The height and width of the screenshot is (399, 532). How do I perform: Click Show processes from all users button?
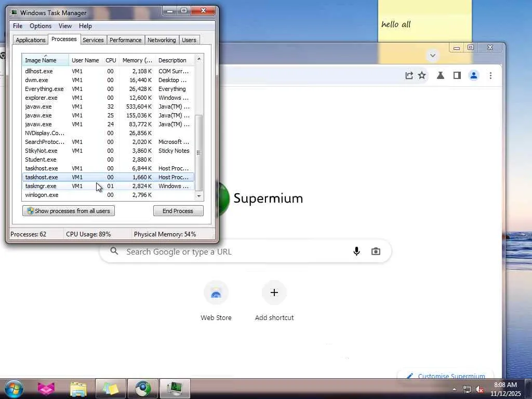click(69, 211)
